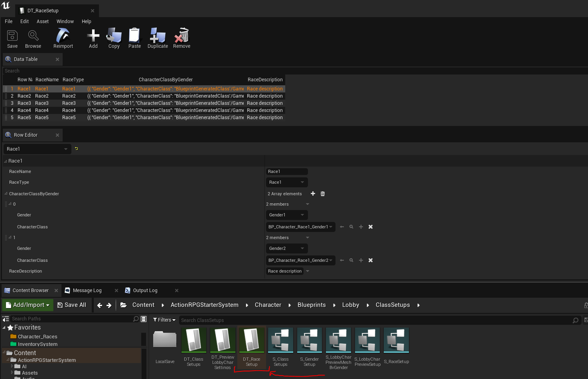This screenshot has height=379, width=588.
Task: Duplicate the selected row
Action: pyautogui.click(x=158, y=39)
